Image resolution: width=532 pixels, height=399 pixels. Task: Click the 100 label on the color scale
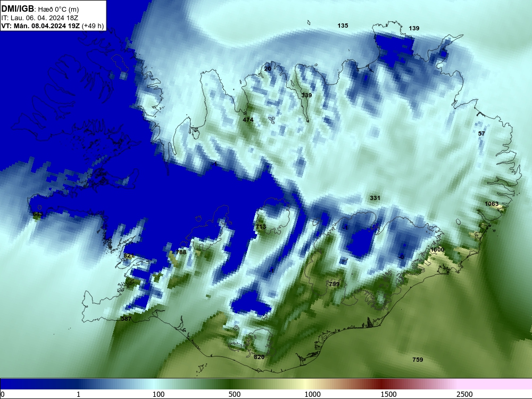[159, 394]
